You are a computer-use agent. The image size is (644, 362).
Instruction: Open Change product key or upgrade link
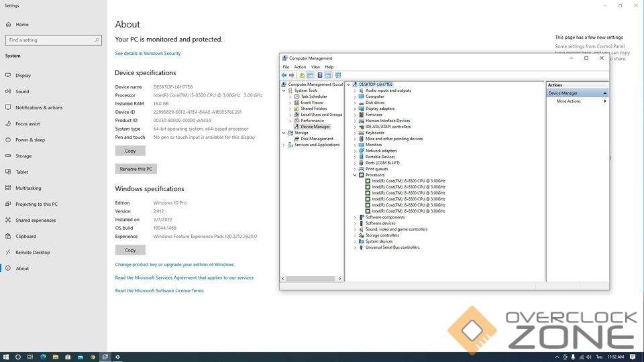point(174,265)
